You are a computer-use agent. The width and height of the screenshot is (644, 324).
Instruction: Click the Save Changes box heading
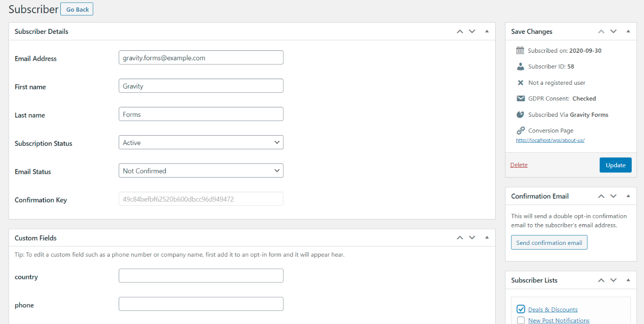tap(531, 32)
